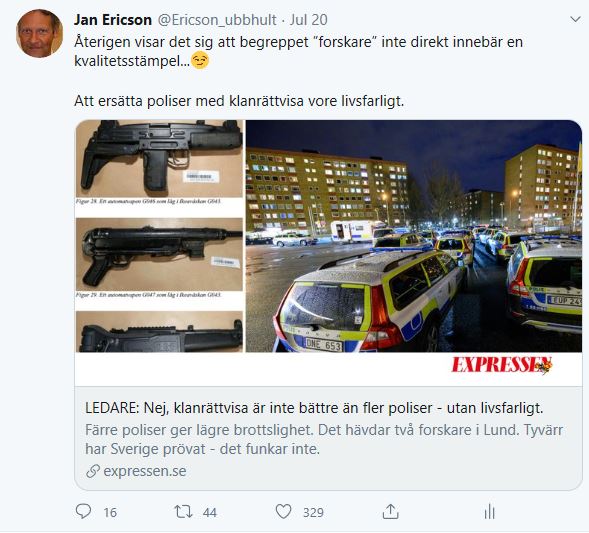This screenshot has width=589, height=533.
Task: Visit the @Ericson_ubbhult handle
Action: [x=217, y=20]
